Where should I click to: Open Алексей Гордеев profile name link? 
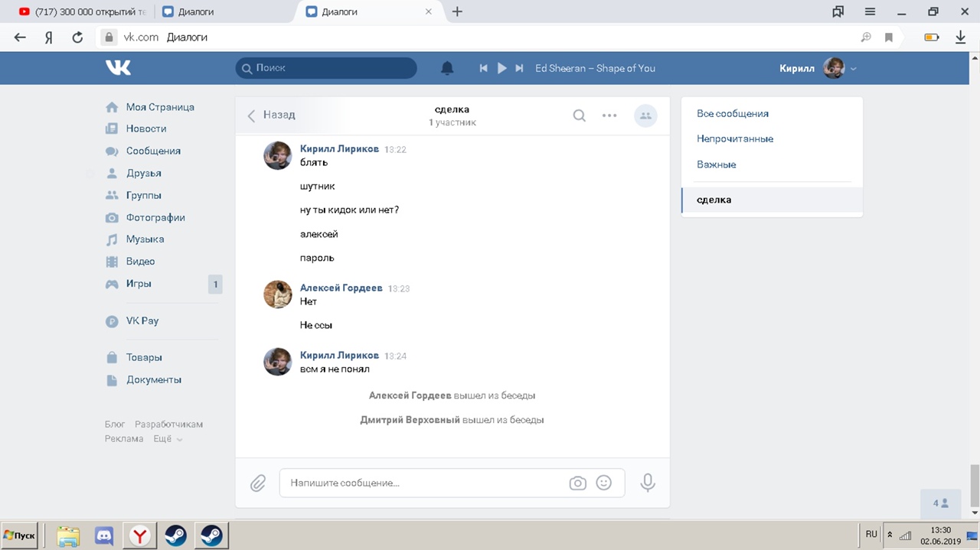coord(341,288)
